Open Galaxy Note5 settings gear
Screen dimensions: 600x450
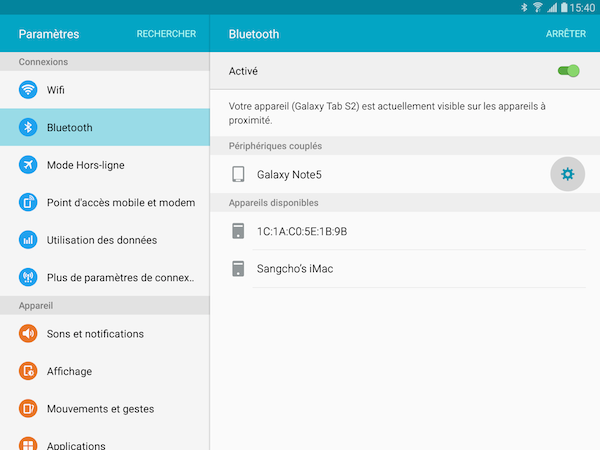pyautogui.click(x=567, y=174)
